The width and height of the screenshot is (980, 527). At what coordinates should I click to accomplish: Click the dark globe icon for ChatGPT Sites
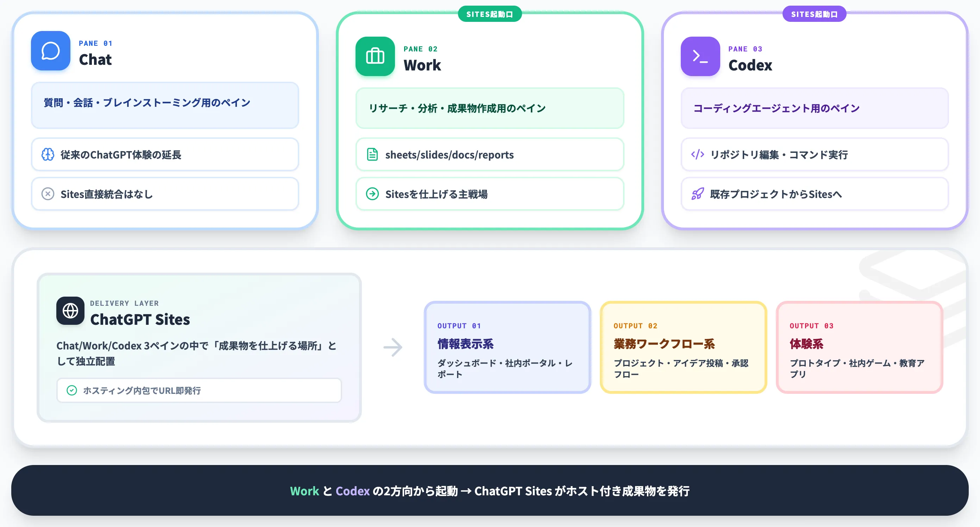70,311
